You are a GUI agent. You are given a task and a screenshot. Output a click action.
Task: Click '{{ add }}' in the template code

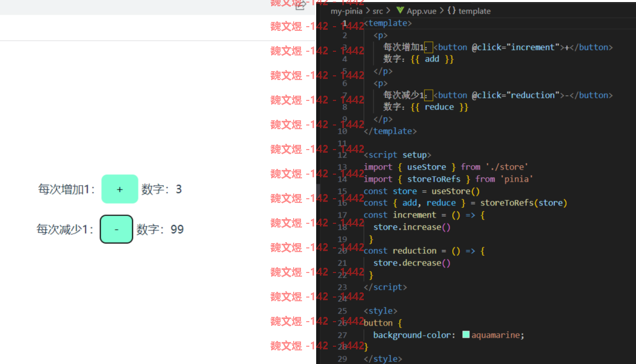pyautogui.click(x=432, y=59)
